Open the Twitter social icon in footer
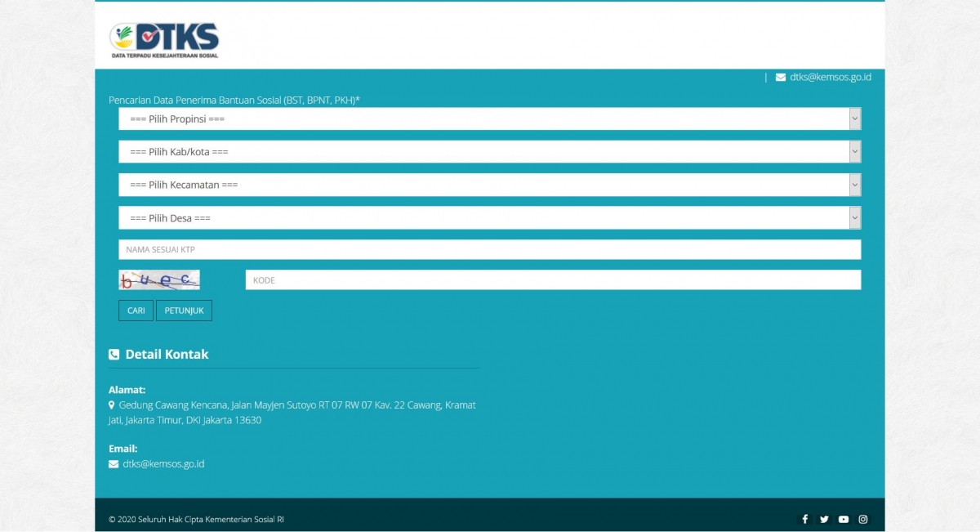Screen dimensions: 980x532 [824, 519]
